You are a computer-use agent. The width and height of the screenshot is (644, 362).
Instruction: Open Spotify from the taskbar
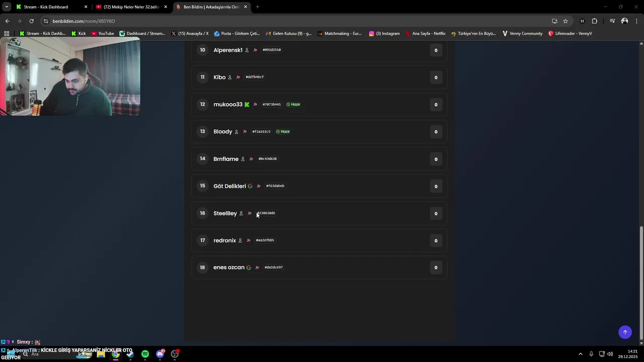click(145, 354)
